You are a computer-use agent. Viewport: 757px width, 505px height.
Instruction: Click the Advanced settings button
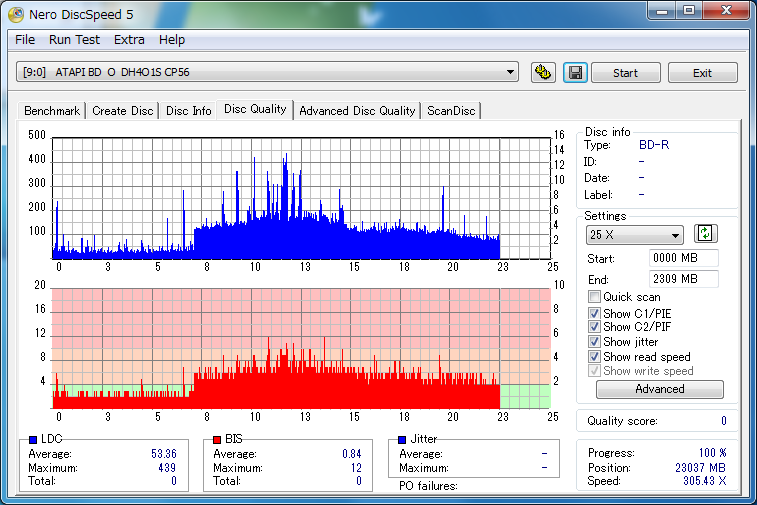pyautogui.click(x=660, y=389)
